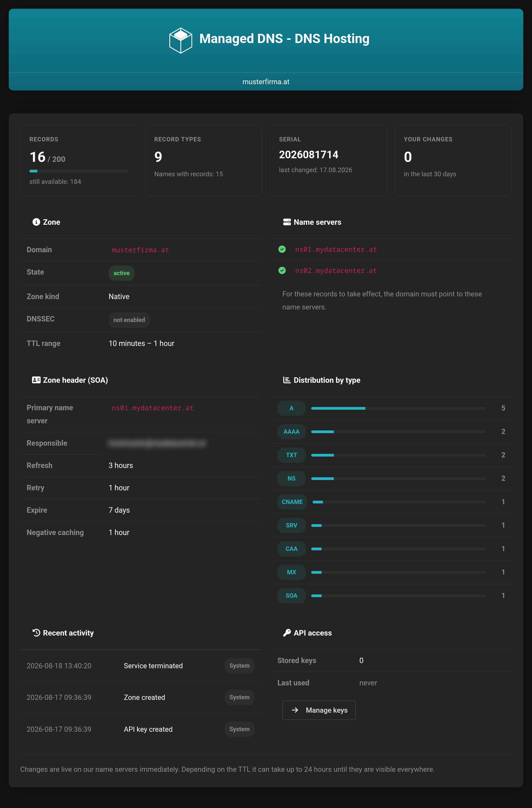
Task: Click the not enabled DNSSEC badge
Action: pos(129,320)
